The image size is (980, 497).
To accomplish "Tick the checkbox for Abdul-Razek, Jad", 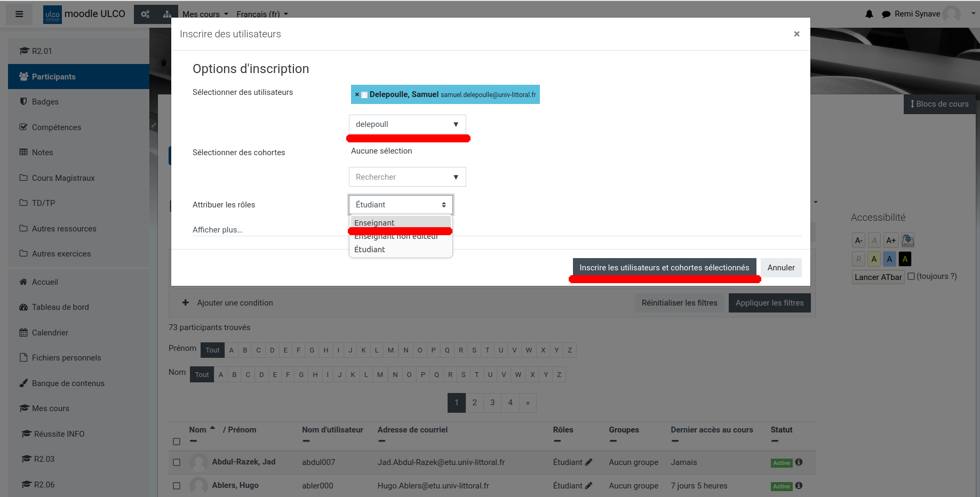I will tap(177, 462).
